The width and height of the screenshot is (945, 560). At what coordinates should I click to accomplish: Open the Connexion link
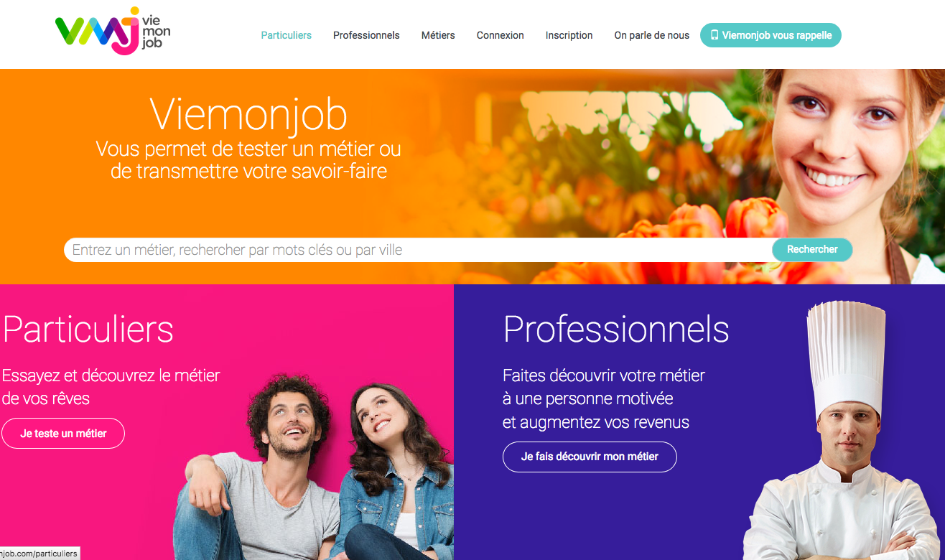501,35
